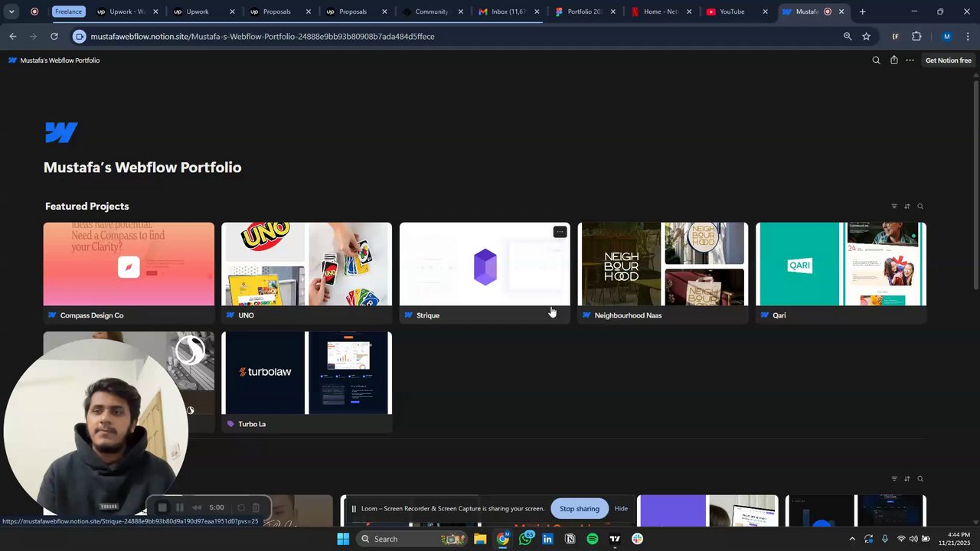Open the Qari project thumbnail

(841, 264)
